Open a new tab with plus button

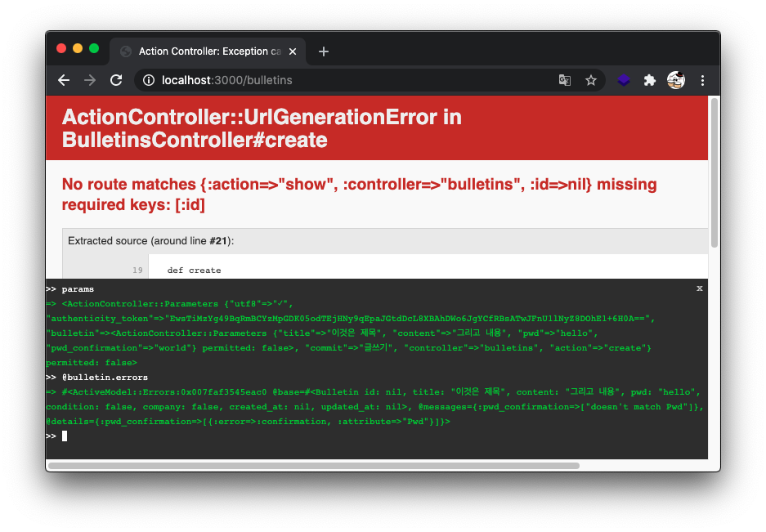324,51
